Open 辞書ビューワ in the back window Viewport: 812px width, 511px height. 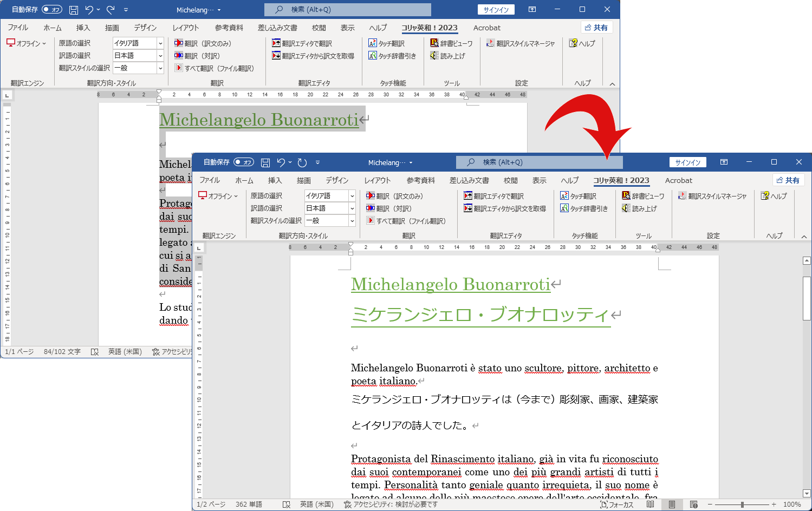(x=451, y=43)
